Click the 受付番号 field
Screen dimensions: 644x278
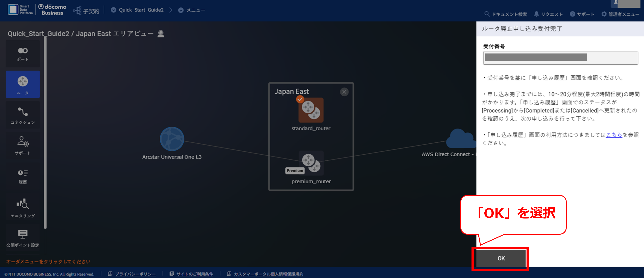point(560,58)
